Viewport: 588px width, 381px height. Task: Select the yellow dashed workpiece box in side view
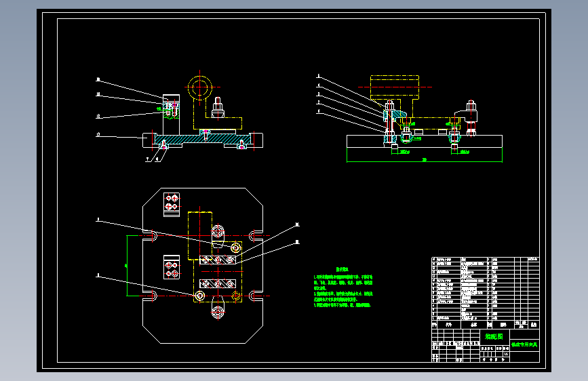pos(395,87)
